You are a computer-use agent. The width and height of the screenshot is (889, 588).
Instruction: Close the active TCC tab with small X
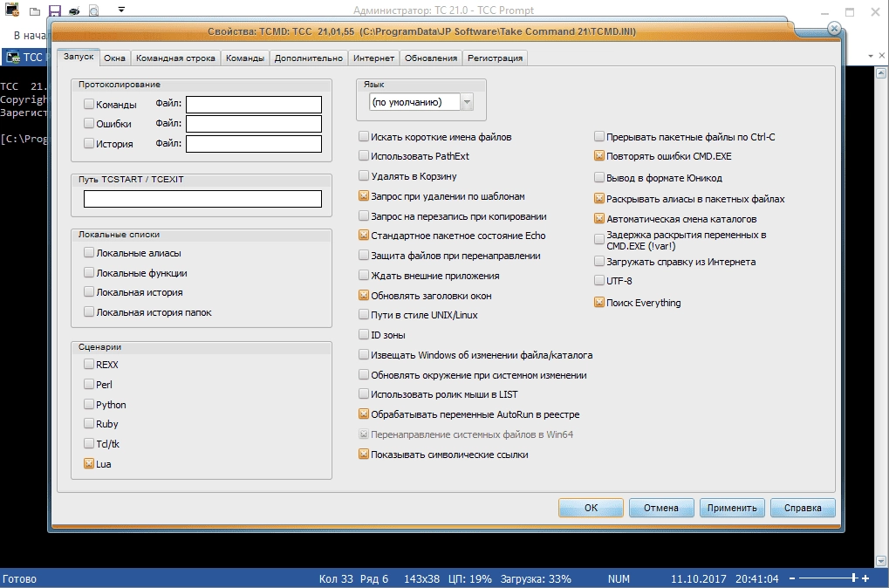(x=882, y=56)
